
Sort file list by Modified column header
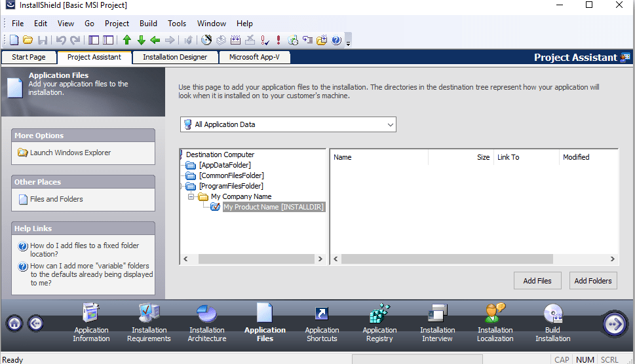pyautogui.click(x=588, y=157)
